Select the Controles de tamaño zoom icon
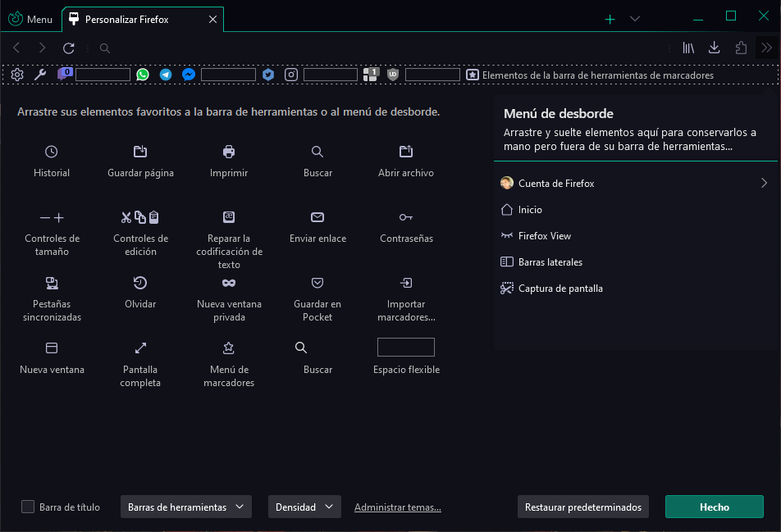 tap(52, 217)
